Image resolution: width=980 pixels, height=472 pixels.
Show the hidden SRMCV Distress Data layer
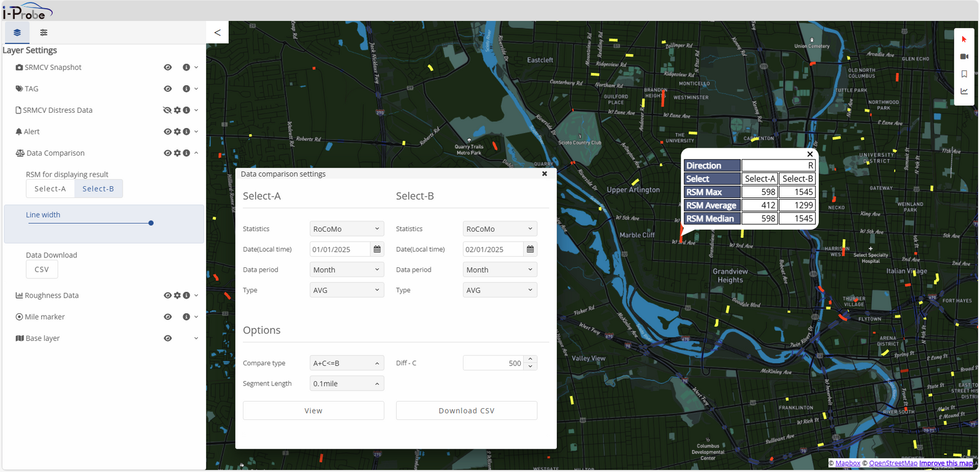[167, 110]
